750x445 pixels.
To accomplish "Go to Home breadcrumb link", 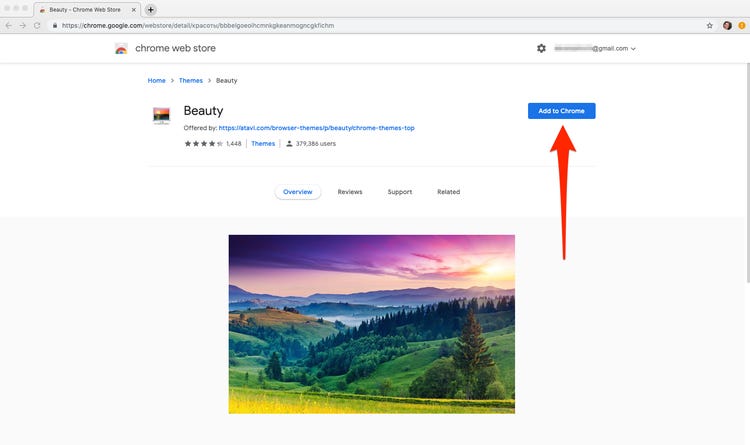I will point(156,80).
